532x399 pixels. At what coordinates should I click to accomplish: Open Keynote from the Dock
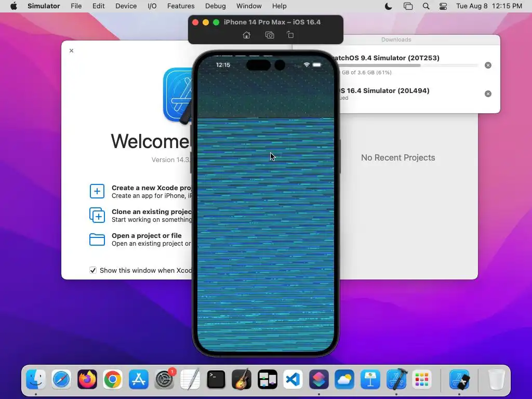coord(370,379)
